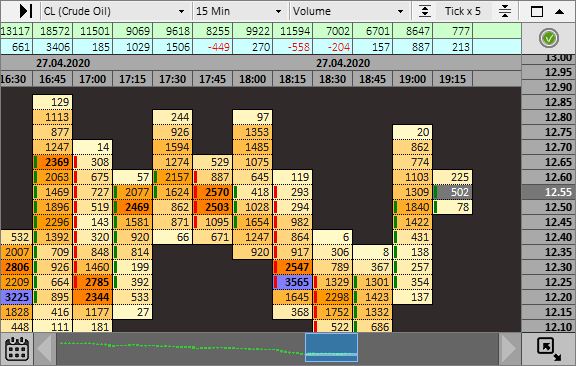Open the CL (Crude Oil) instrument dropdown

(115, 11)
